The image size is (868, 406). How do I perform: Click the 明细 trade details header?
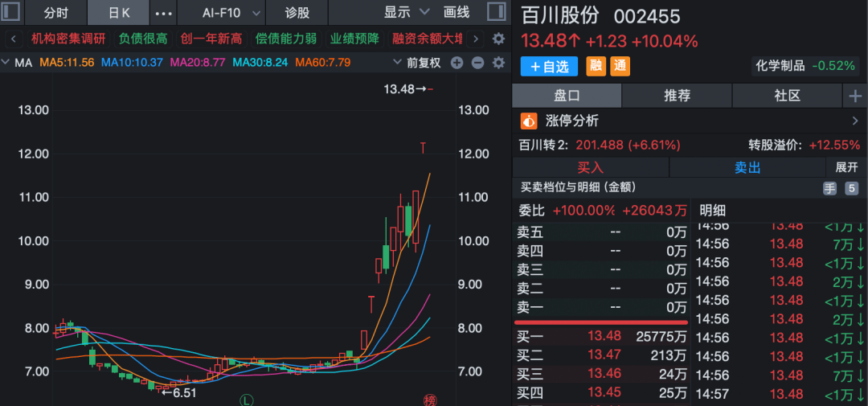click(712, 211)
